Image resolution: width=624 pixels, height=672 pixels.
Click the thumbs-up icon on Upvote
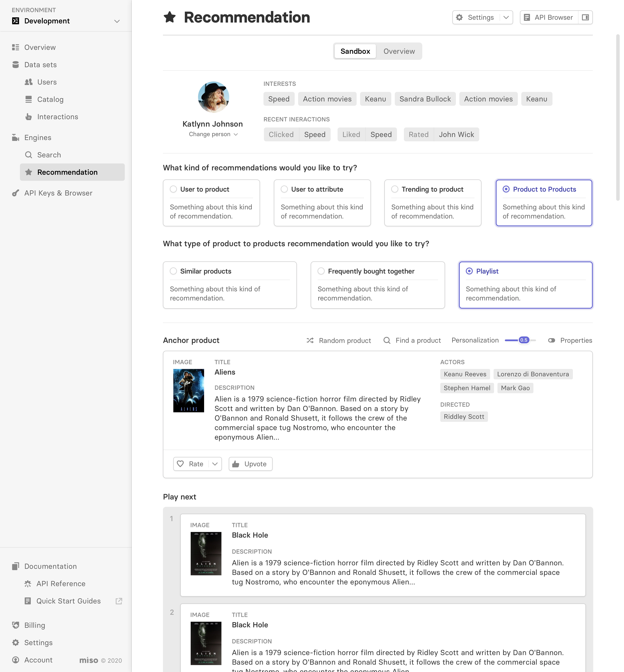point(236,464)
